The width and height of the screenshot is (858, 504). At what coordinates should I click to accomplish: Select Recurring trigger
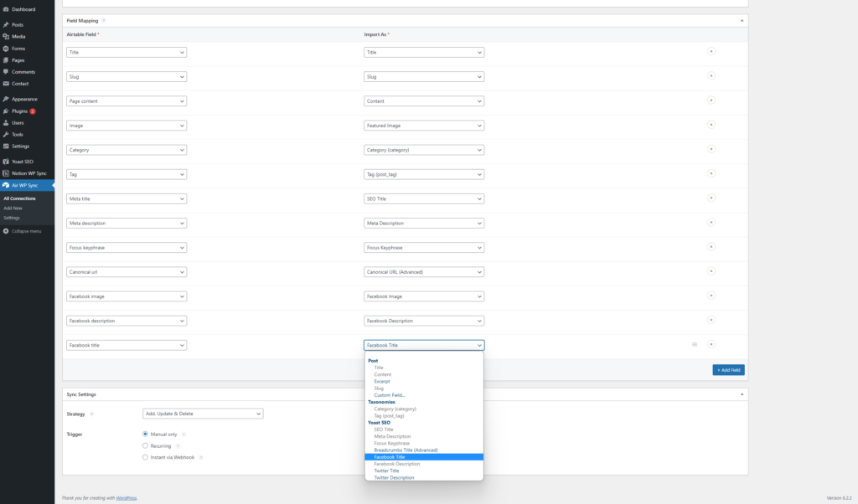coord(145,445)
